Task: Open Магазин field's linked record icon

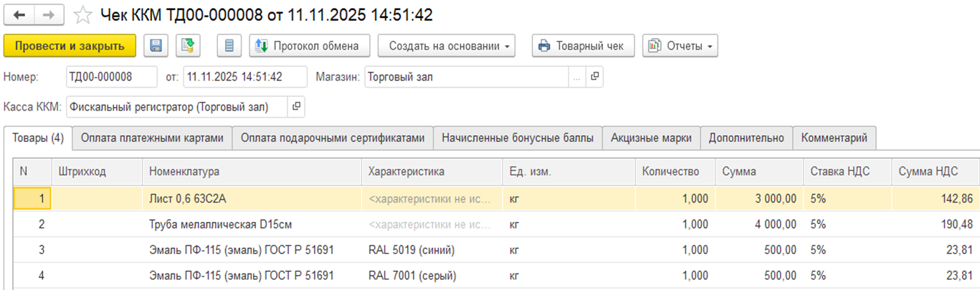Action: [x=594, y=77]
